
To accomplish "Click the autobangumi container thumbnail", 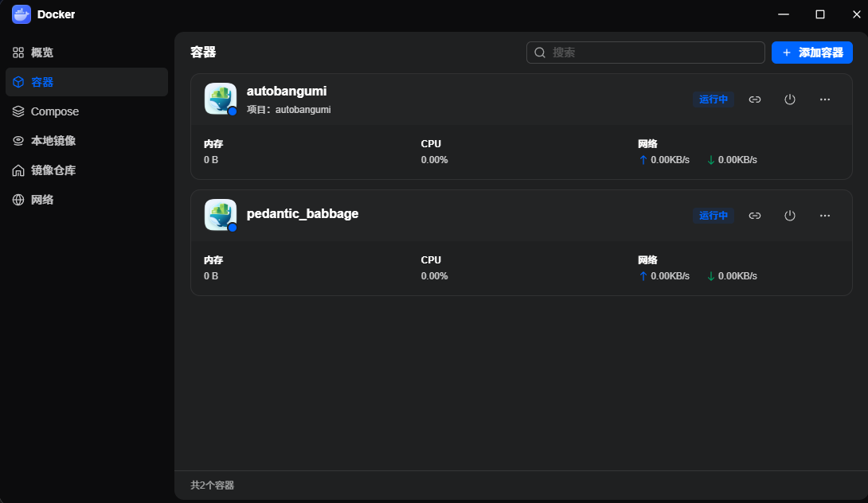I will [221, 99].
